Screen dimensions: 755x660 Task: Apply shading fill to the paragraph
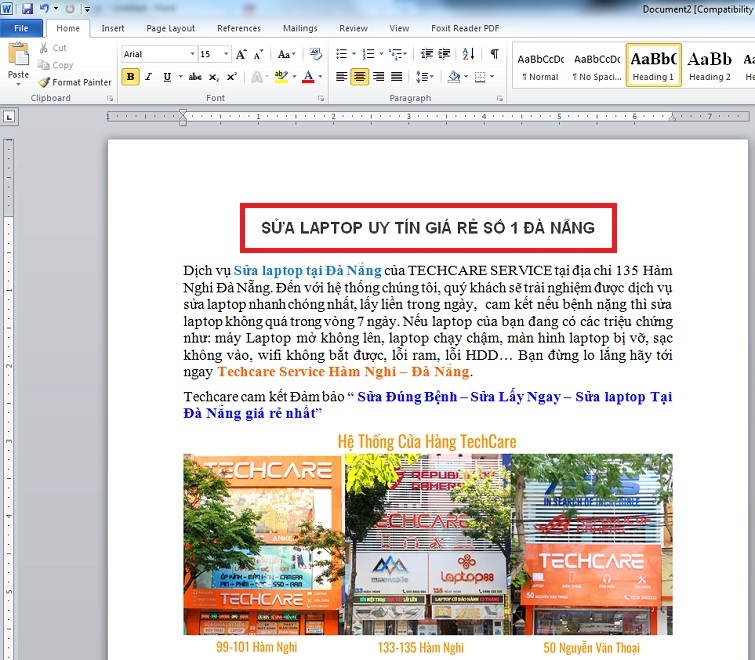click(454, 77)
